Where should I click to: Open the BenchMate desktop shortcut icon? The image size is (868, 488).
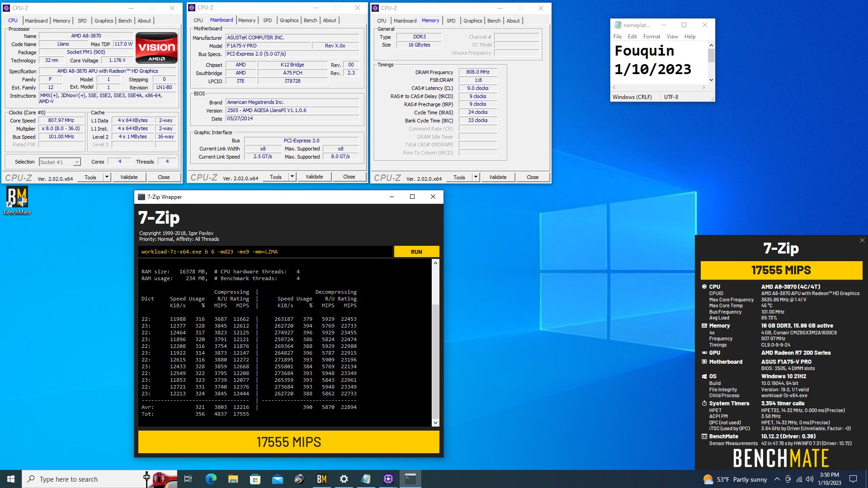[17, 201]
